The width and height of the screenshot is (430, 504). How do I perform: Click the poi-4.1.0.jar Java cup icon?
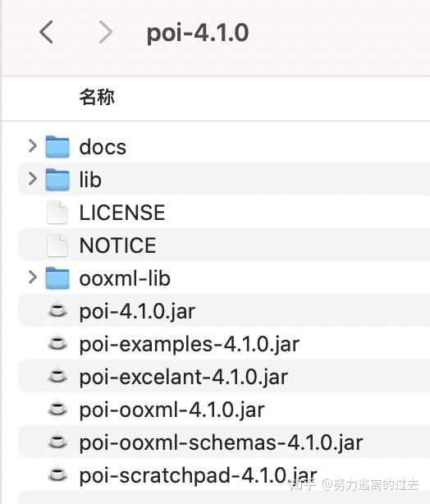coord(57,310)
